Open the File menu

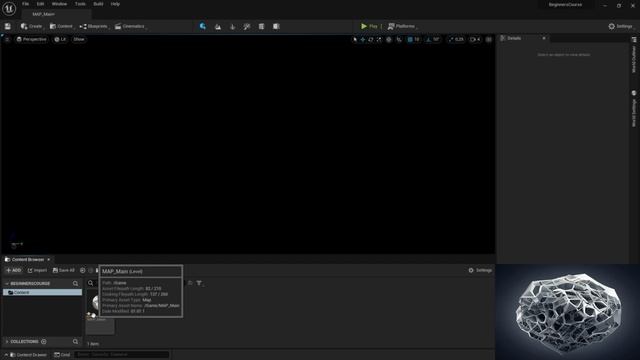click(25, 4)
